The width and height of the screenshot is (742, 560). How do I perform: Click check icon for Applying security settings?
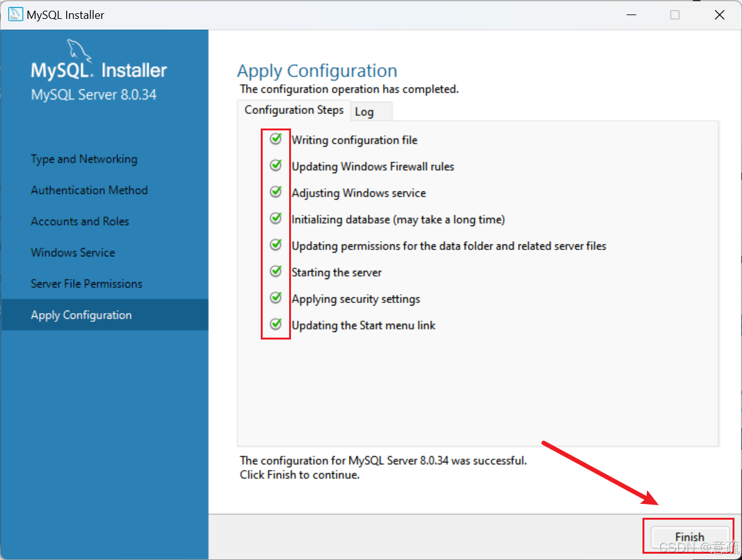tap(276, 298)
